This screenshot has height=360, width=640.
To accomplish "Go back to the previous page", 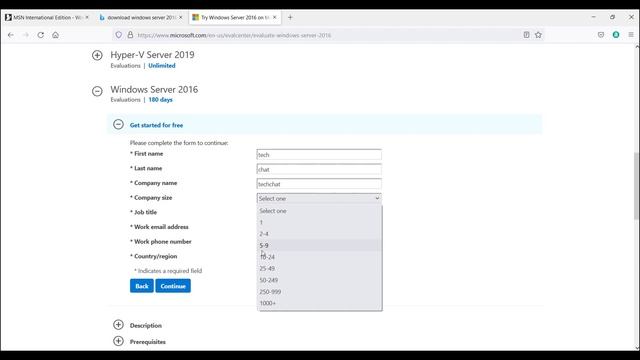I will (11, 35).
